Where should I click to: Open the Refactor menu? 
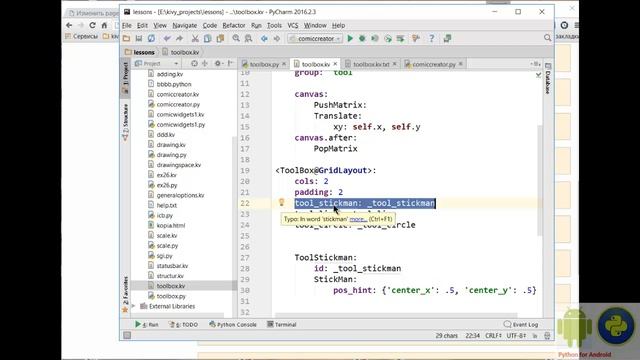point(234,25)
